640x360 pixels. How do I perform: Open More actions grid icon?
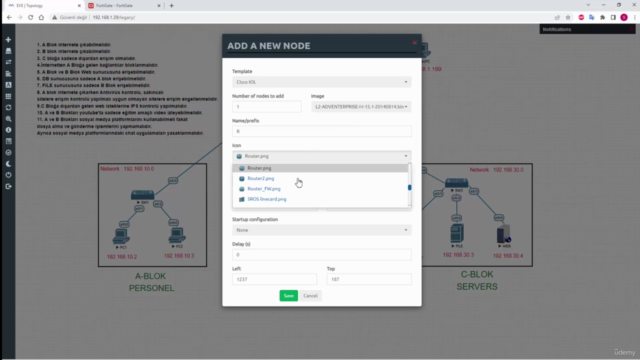click(8, 96)
